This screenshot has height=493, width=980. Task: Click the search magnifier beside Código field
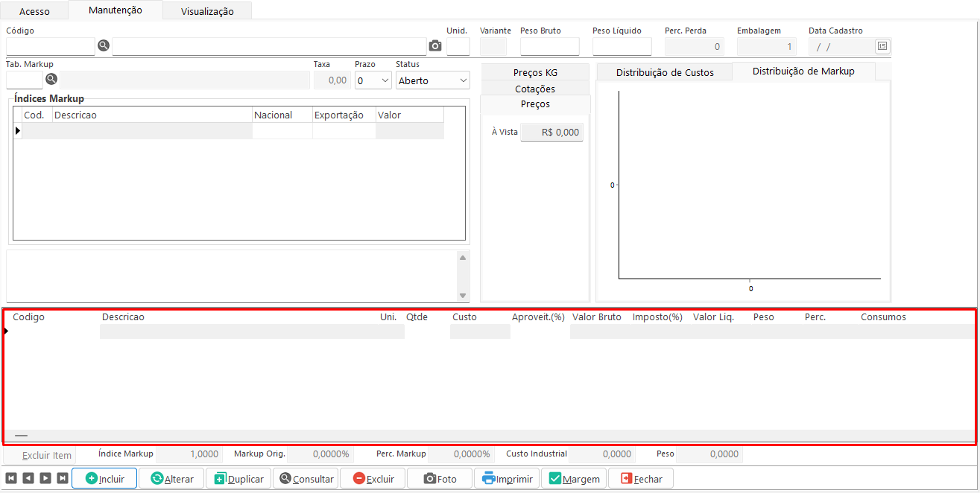coord(104,46)
